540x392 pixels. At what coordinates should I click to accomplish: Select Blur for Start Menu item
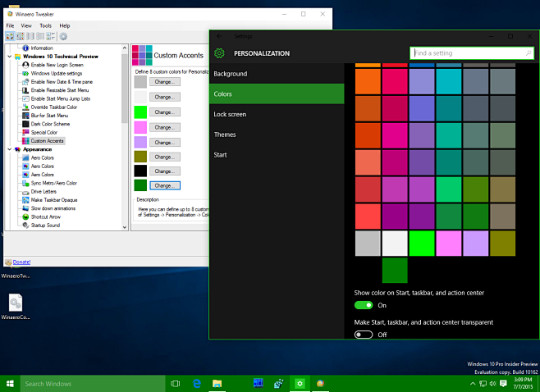click(x=49, y=116)
